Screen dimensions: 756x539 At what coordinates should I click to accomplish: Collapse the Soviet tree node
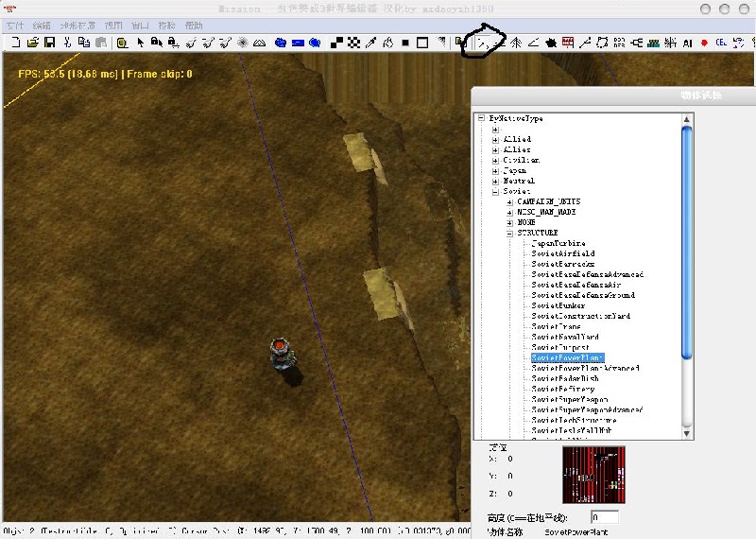coord(495,192)
